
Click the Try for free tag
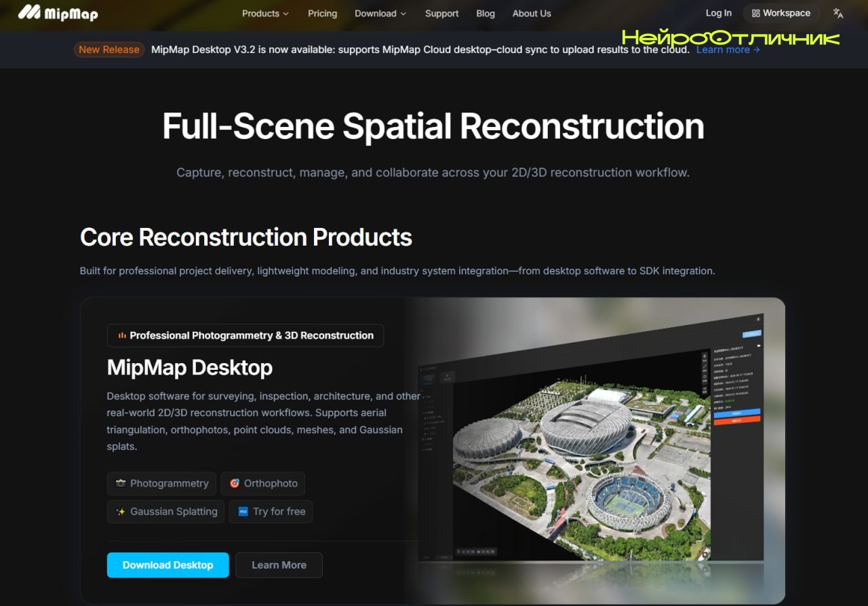point(271,512)
